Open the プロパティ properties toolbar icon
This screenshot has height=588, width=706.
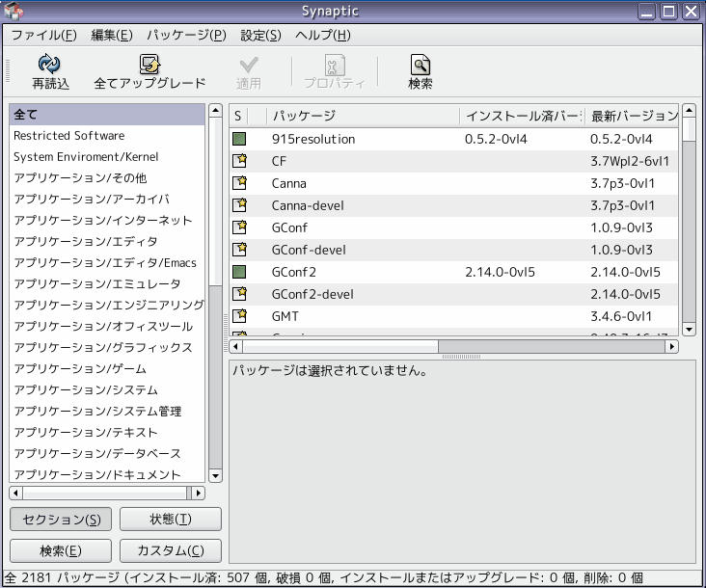pyautogui.click(x=335, y=65)
